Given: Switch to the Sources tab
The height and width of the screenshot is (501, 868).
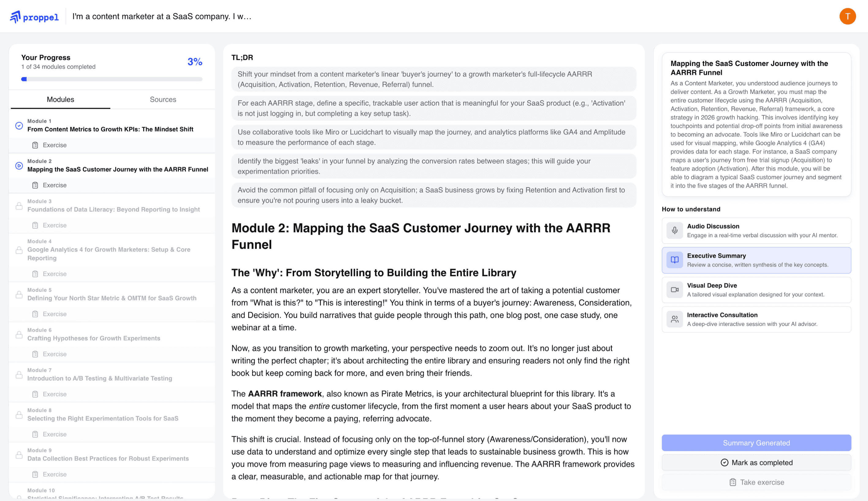Looking at the screenshot, I should [163, 99].
